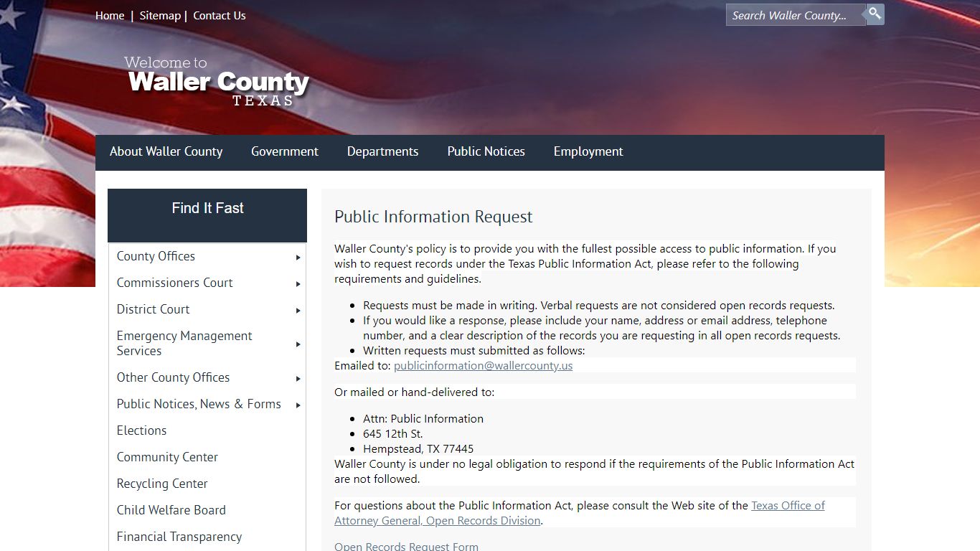Expand Other County Offices submenu arrow
980x551 pixels.
click(x=298, y=378)
